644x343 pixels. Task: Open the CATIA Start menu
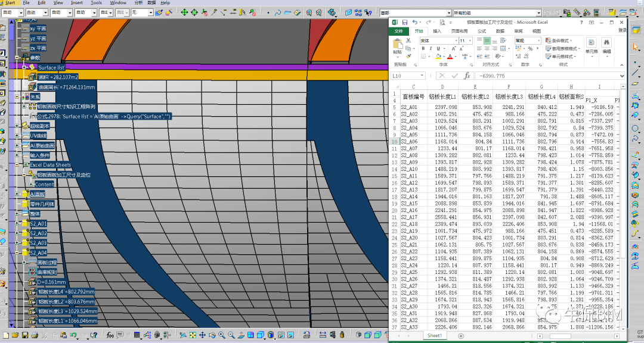(x=10, y=3)
